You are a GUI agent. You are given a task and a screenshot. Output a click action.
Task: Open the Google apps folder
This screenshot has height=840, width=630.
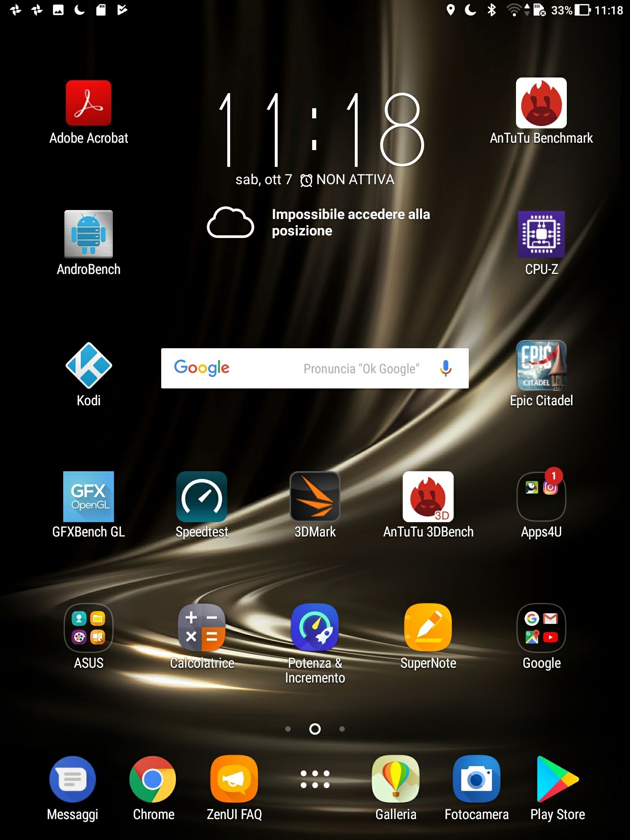(541, 628)
